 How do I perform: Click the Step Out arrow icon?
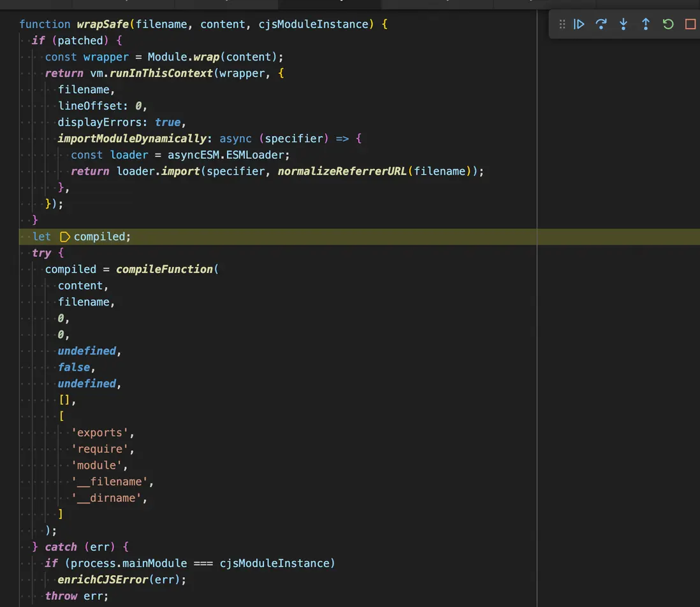pos(646,24)
